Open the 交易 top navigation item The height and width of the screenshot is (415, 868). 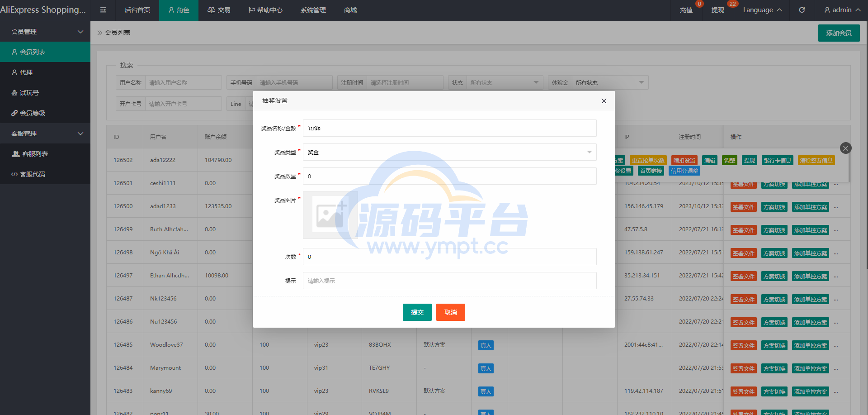219,10
